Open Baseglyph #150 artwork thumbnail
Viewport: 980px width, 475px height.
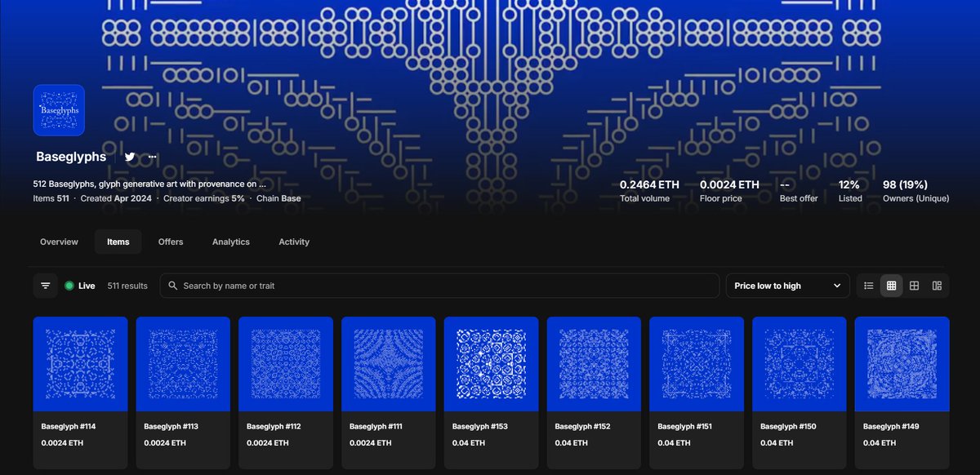800,364
